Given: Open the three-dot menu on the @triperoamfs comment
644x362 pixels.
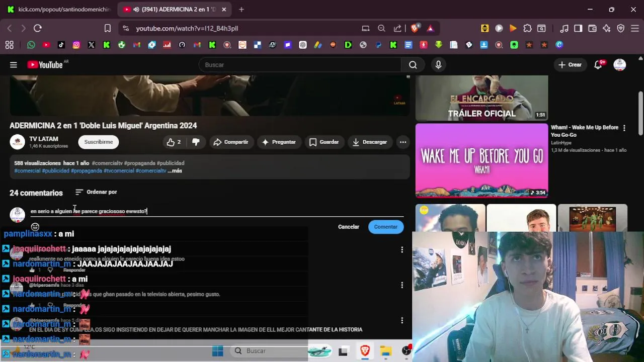Looking at the screenshot, I should pos(401,285).
